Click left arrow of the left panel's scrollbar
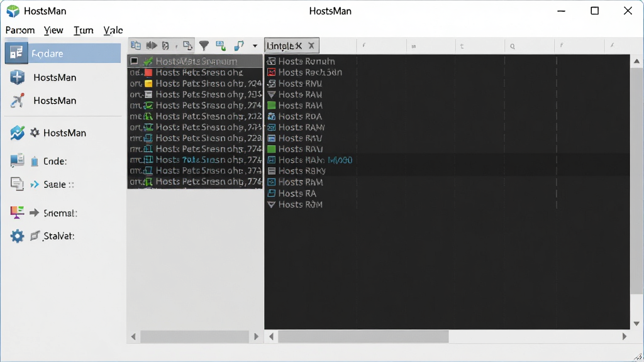The height and width of the screenshot is (362, 644). [133, 337]
